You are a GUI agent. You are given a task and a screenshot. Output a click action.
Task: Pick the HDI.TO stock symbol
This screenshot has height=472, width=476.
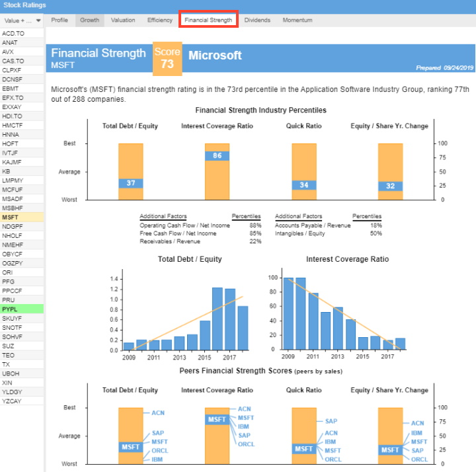pyautogui.click(x=13, y=116)
